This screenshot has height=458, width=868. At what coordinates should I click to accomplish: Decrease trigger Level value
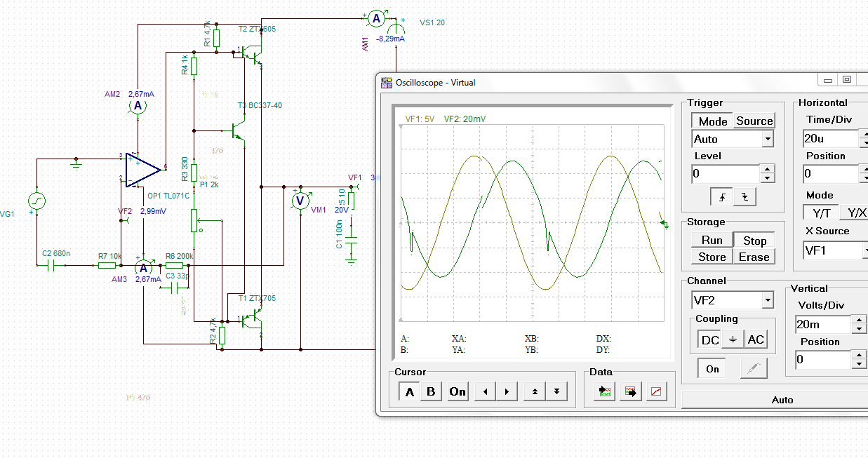pos(767,177)
